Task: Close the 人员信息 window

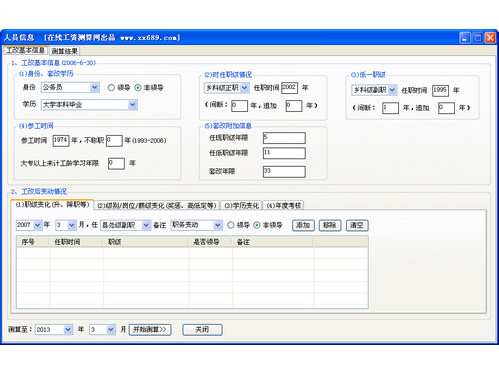Action: click(x=490, y=38)
